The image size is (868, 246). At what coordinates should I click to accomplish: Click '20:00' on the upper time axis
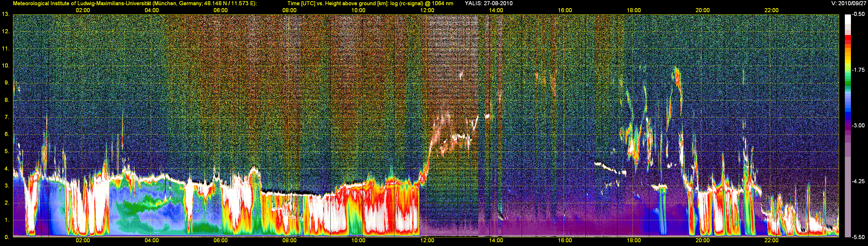[703, 10]
